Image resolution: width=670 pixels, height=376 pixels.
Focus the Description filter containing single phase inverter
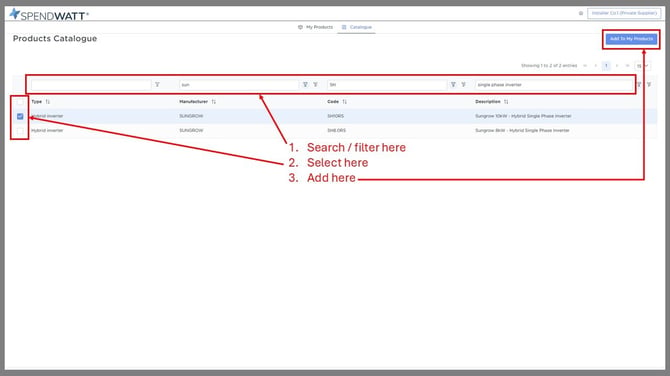[553, 85]
